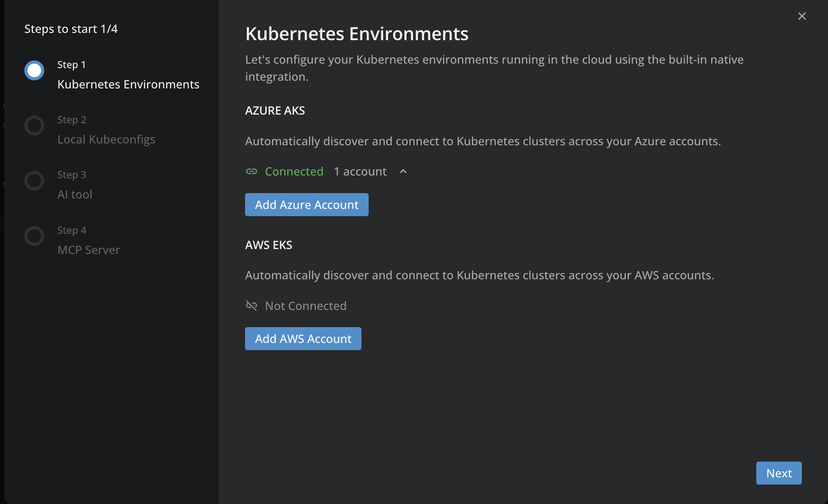Image resolution: width=828 pixels, height=504 pixels.
Task: Click the green Connected link icon
Action: (251, 171)
